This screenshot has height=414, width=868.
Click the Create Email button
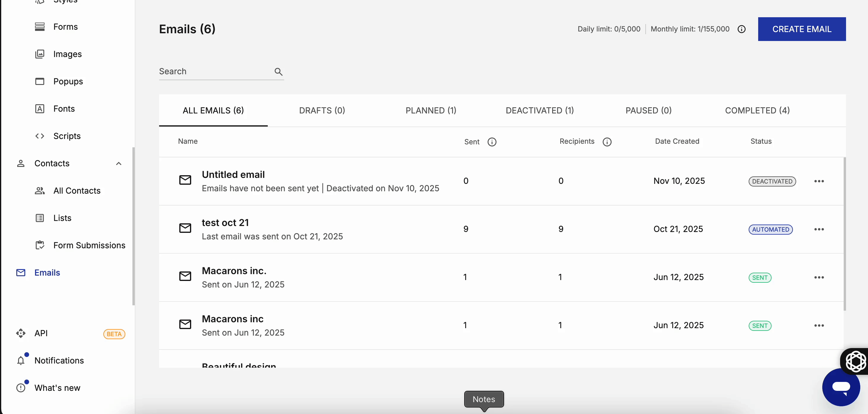[802, 29]
